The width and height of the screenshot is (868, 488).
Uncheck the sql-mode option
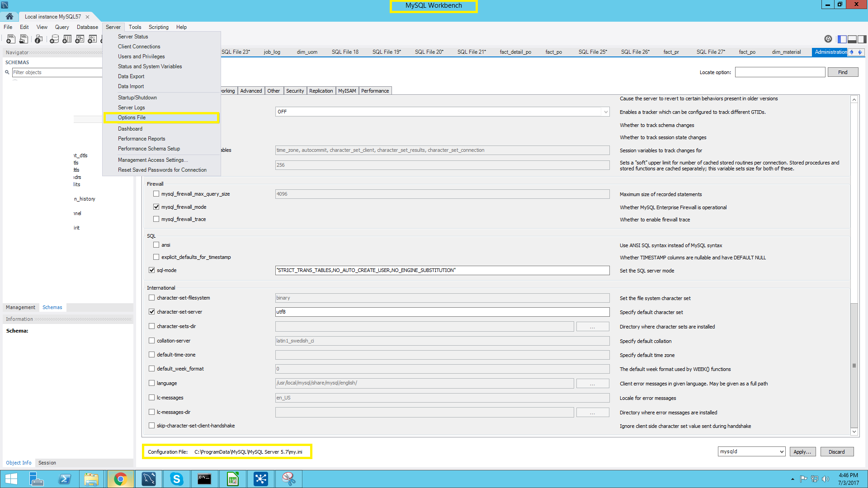pos(152,270)
